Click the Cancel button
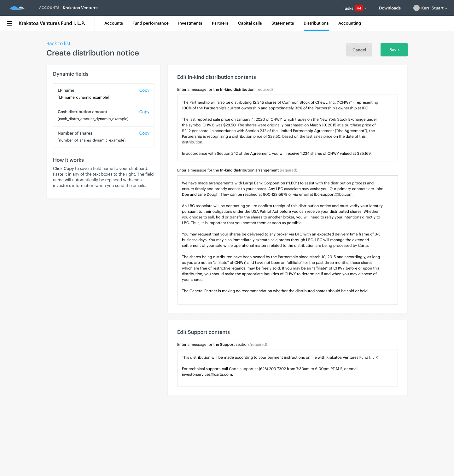454x476 pixels. click(359, 50)
